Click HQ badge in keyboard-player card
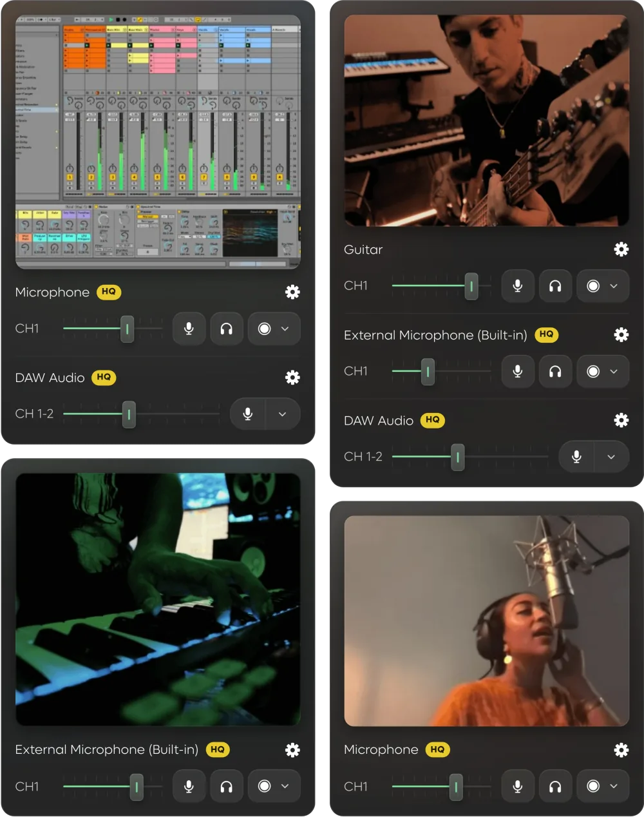 click(x=218, y=749)
